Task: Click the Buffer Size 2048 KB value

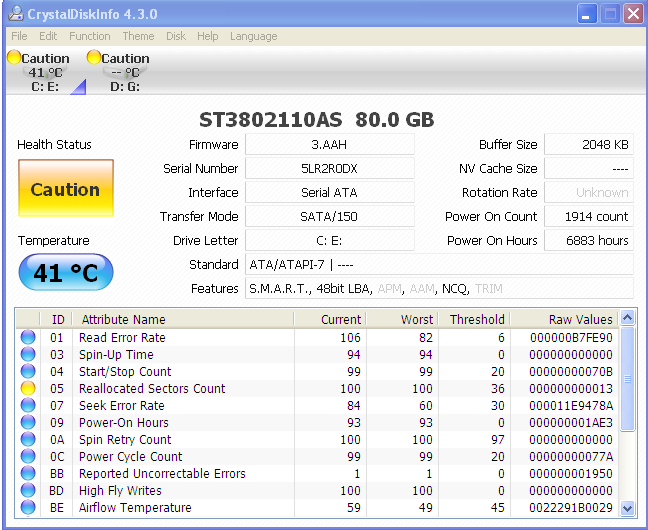Action: point(589,145)
